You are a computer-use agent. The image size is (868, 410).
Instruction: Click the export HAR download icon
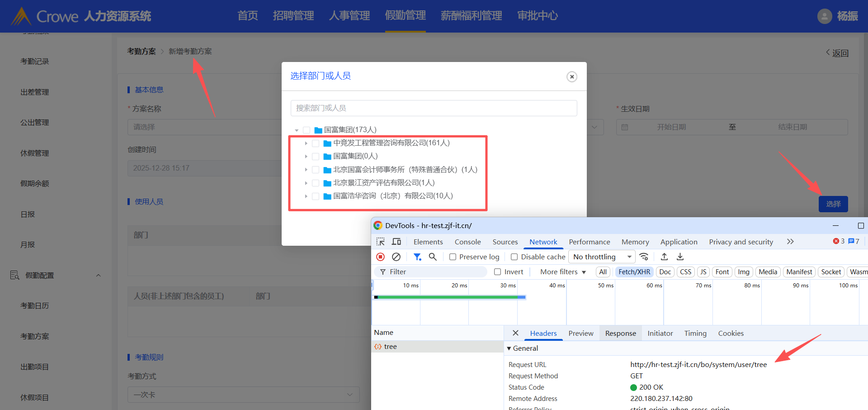pyautogui.click(x=680, y=257)
